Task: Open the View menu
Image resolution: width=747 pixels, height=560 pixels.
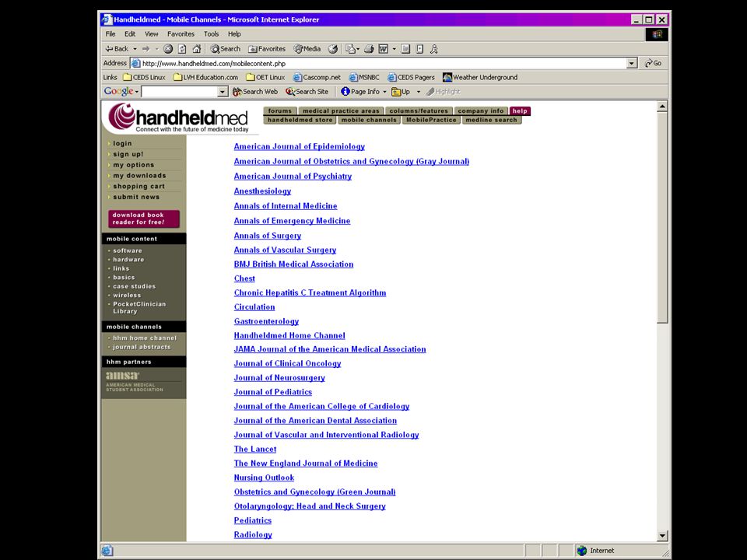Action: [152, 34]
